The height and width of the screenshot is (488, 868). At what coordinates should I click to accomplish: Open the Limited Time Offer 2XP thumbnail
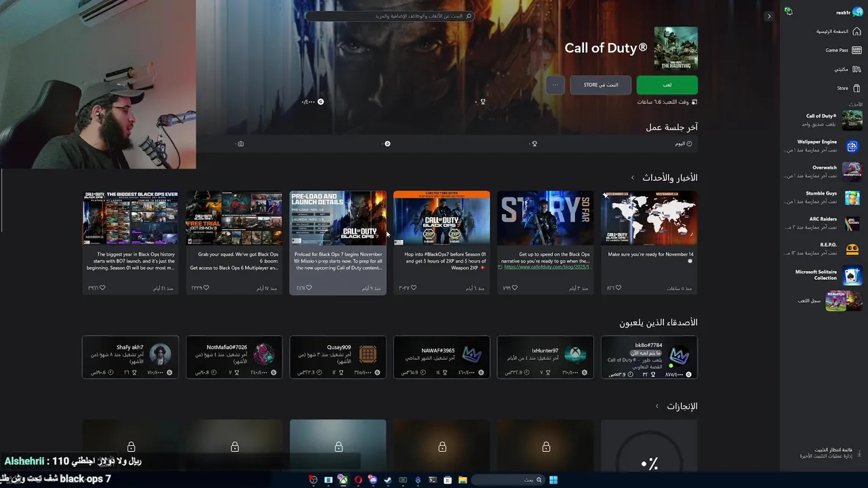441,218
